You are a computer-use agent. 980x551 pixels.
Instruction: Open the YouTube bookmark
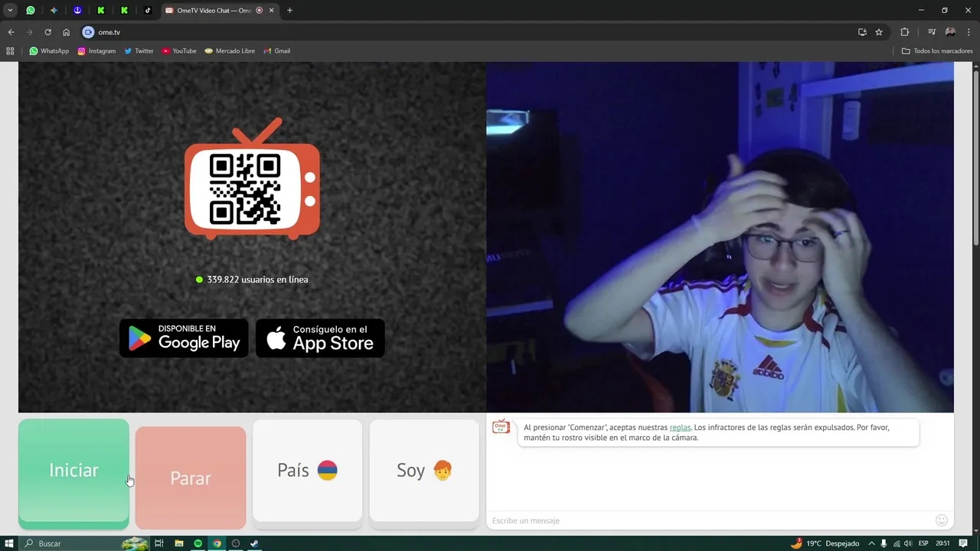[x=179, y=51]
